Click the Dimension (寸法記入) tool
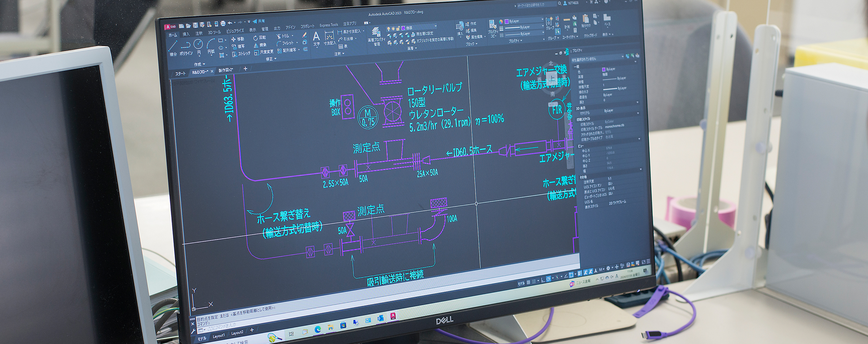868x344 pixels. [330, 38]
